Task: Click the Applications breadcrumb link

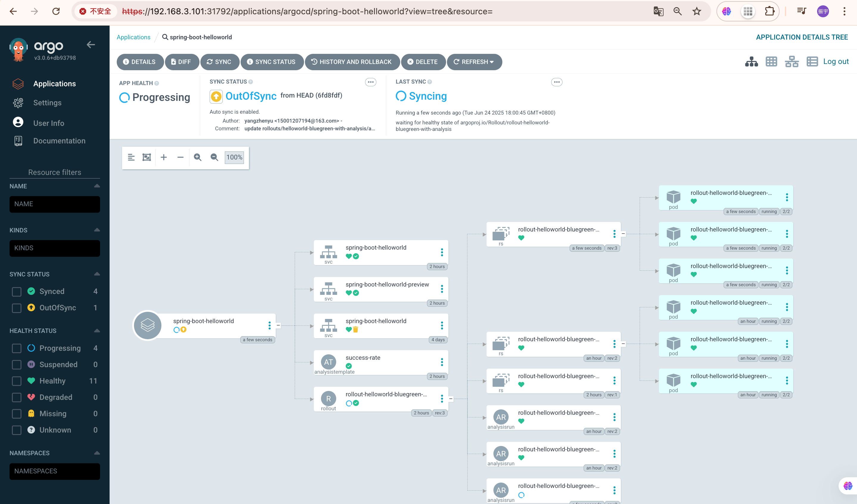Action: click(x=133, y=37)
